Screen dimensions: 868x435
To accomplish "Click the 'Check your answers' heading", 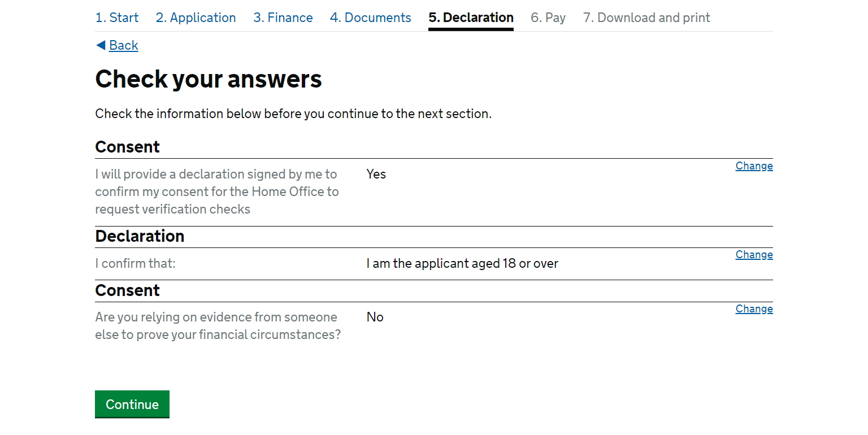I will tap(209, 79).
